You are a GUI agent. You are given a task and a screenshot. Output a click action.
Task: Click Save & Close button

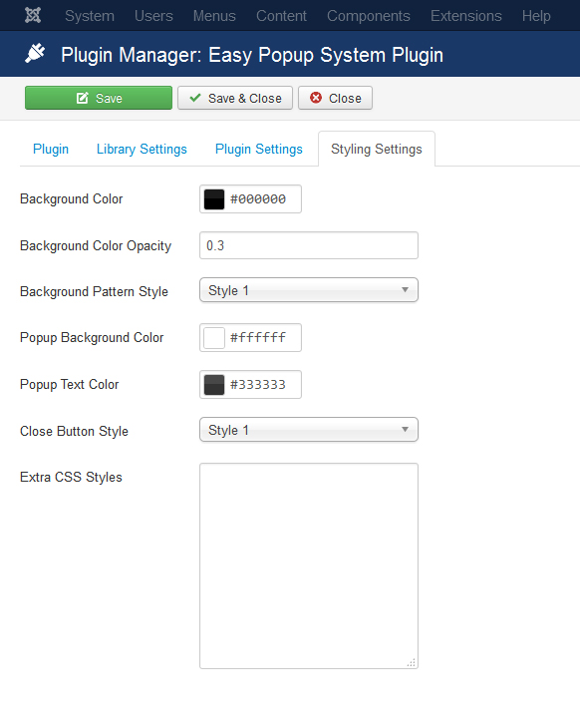click(x=235, y=98)
